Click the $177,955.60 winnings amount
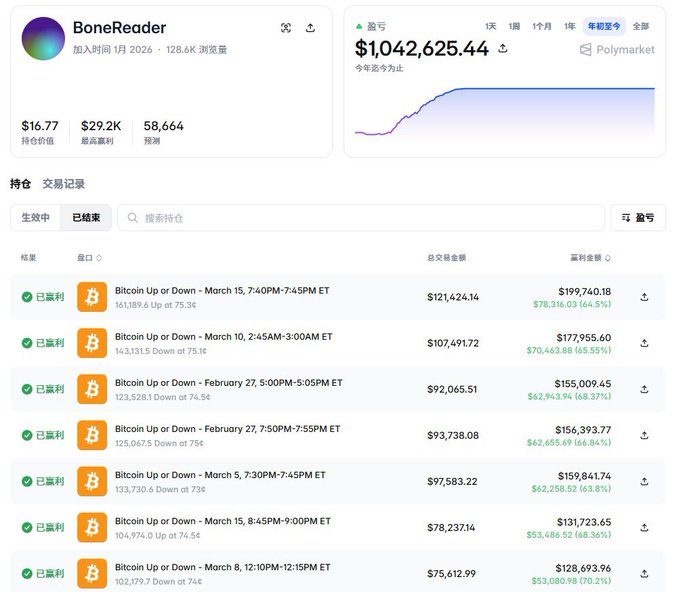This screenshot has height=592, width=679. coord(584,337)
